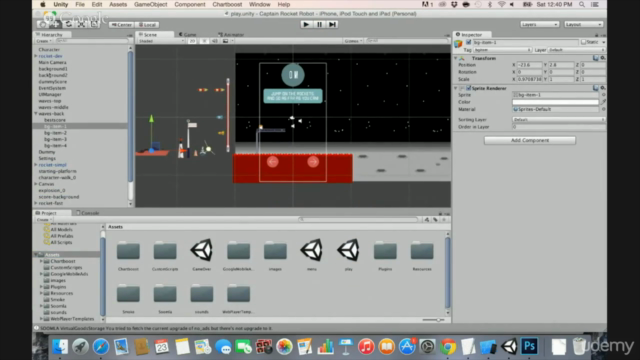Select the Rect transform tool
This screenshot has height=360, width=640.
pos(94,24)
